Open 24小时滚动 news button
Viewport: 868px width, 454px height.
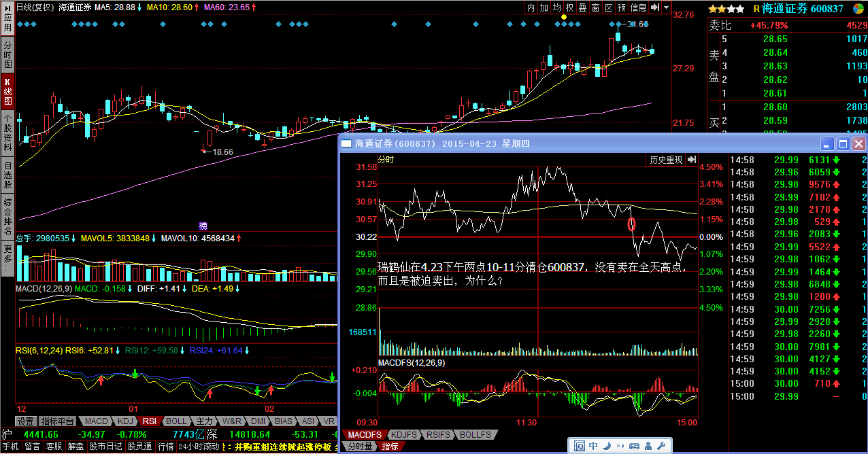coord(199,447)
